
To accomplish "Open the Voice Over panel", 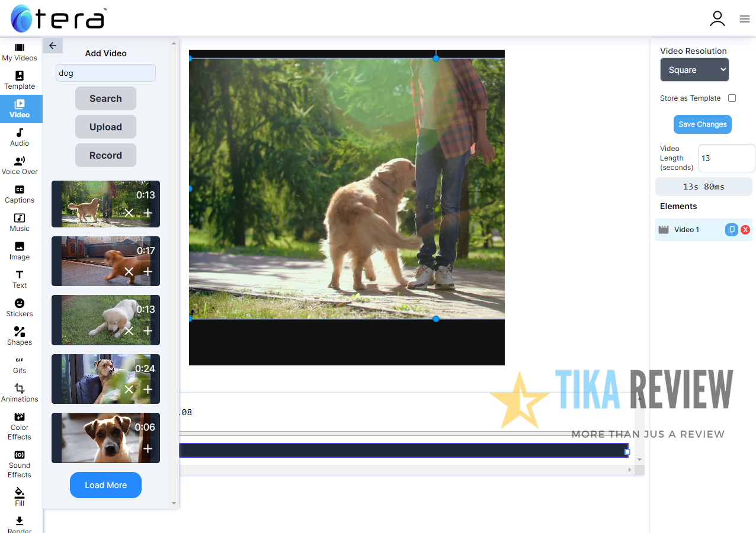I will [20, 165].
